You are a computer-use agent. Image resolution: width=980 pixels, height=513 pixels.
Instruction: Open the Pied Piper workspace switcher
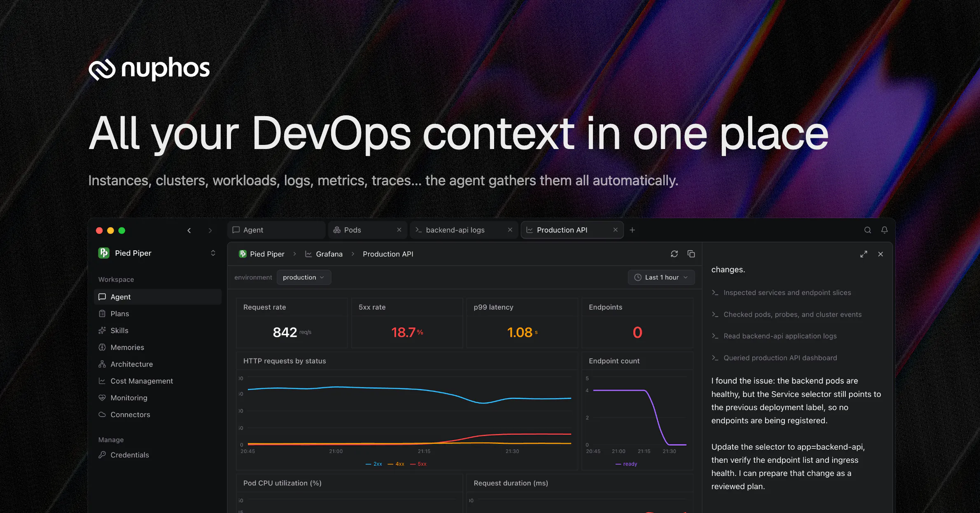(158, 253)
